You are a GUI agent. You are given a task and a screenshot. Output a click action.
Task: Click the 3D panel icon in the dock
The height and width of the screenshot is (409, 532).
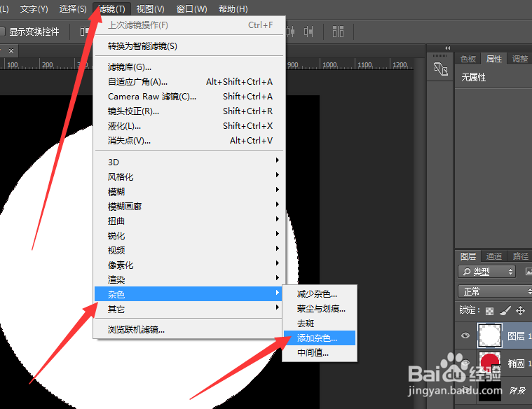441,69
